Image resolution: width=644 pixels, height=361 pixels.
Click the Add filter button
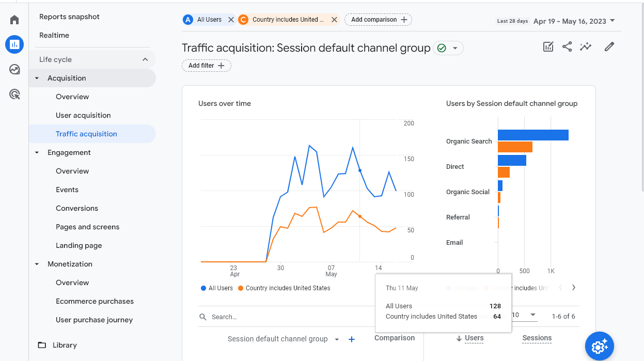click(206, 66)
